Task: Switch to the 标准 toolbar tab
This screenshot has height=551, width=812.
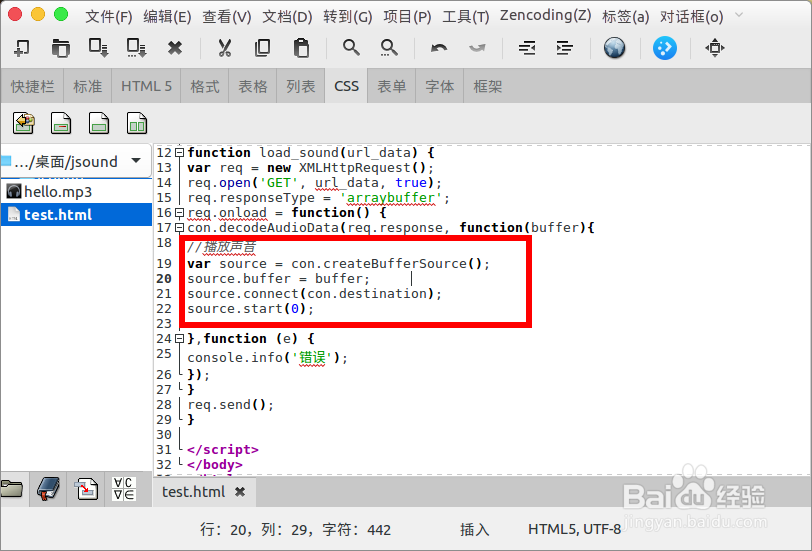Action: (x=88, y=86)
